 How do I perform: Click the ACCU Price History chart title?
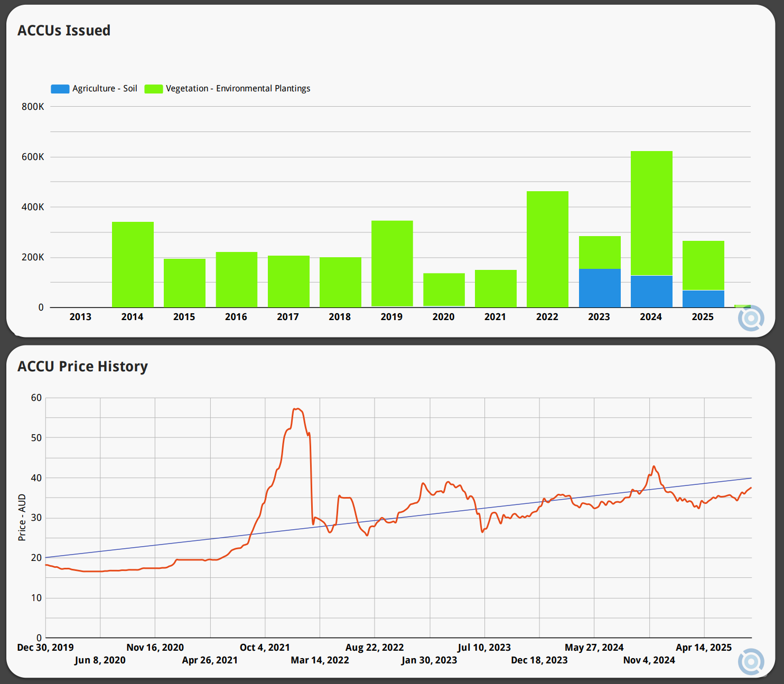tap(82, 367)
